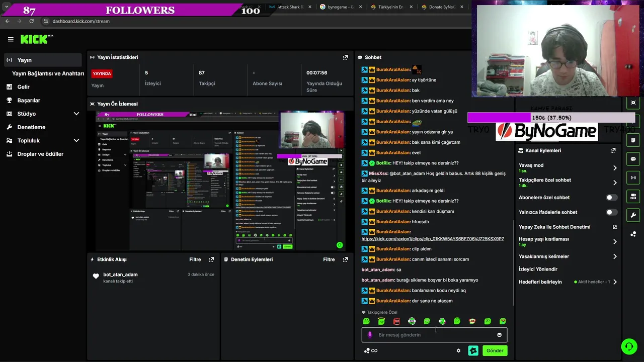Screen dimensions: 644x362
Task: Pop out the Kanal Eylemleri panel
Action: click(613, 150)
